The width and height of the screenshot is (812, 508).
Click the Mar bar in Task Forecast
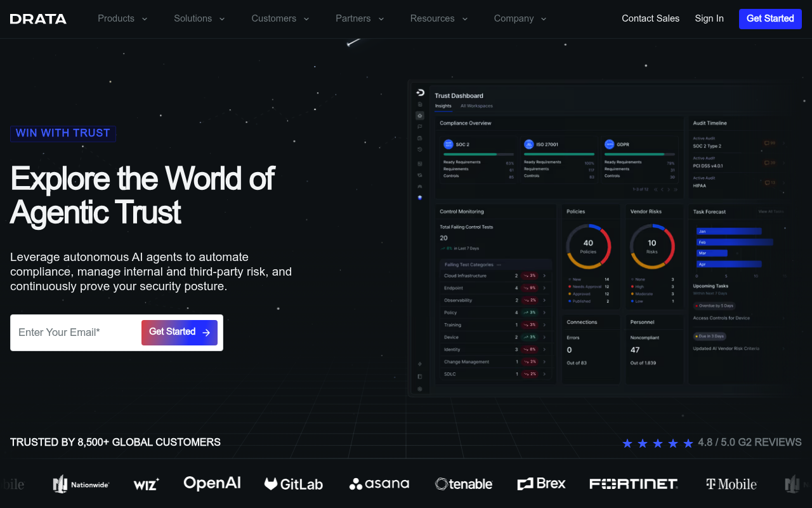coord(712,253)
